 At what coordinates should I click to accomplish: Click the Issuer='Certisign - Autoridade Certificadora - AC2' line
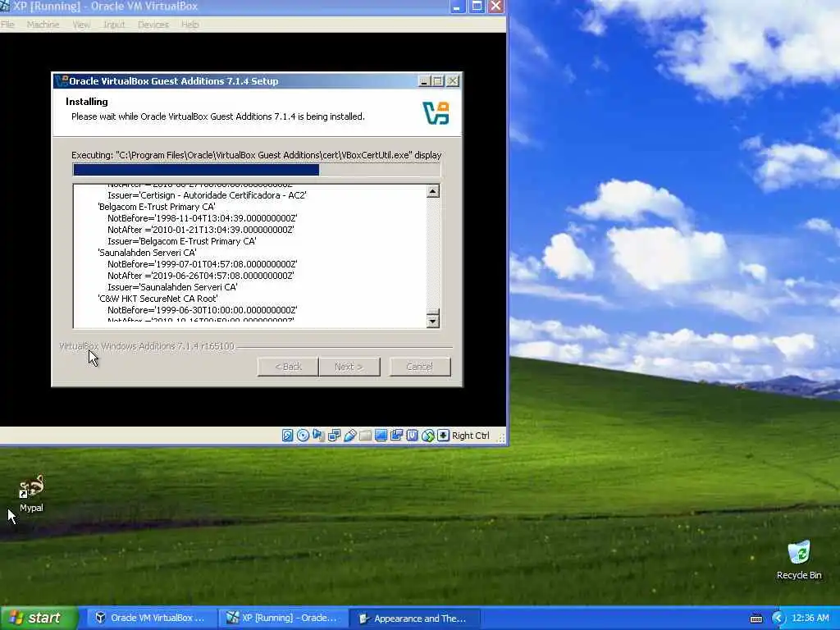pyautogui.click(x=207, y=195)
